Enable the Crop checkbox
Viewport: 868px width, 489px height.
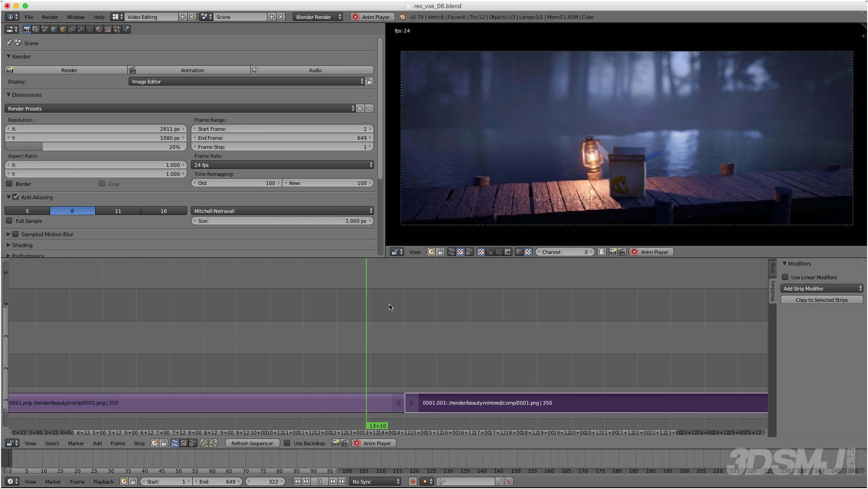click(x=102, y=184)
